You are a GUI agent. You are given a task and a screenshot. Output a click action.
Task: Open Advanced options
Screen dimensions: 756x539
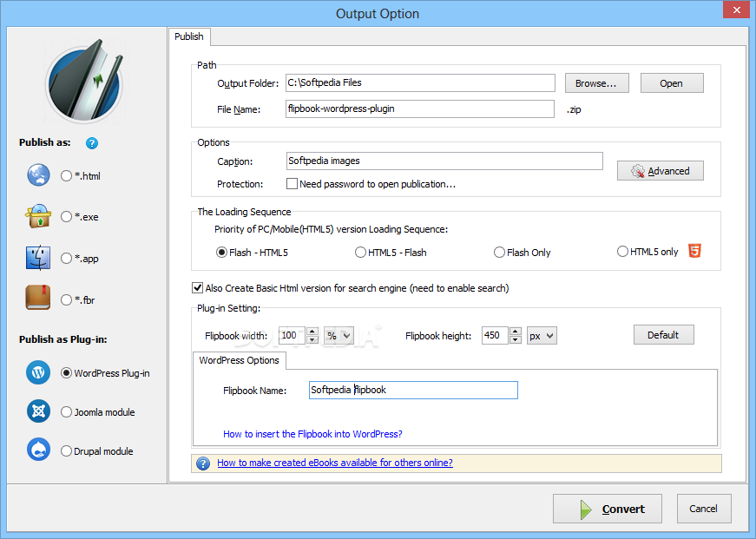(660, 171)
